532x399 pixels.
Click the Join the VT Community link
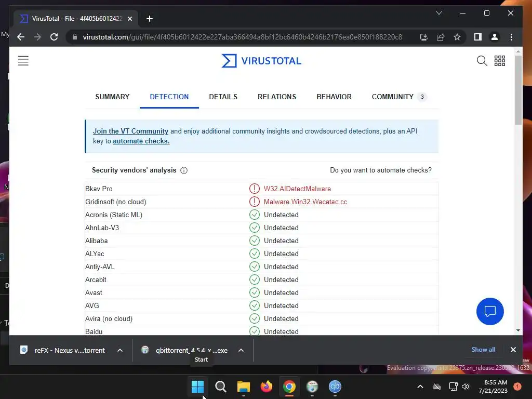pos(130,131)
